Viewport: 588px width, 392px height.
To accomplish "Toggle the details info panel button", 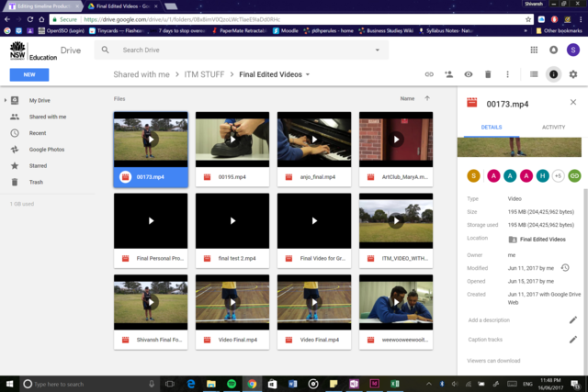I will click(x=553, y=74).
